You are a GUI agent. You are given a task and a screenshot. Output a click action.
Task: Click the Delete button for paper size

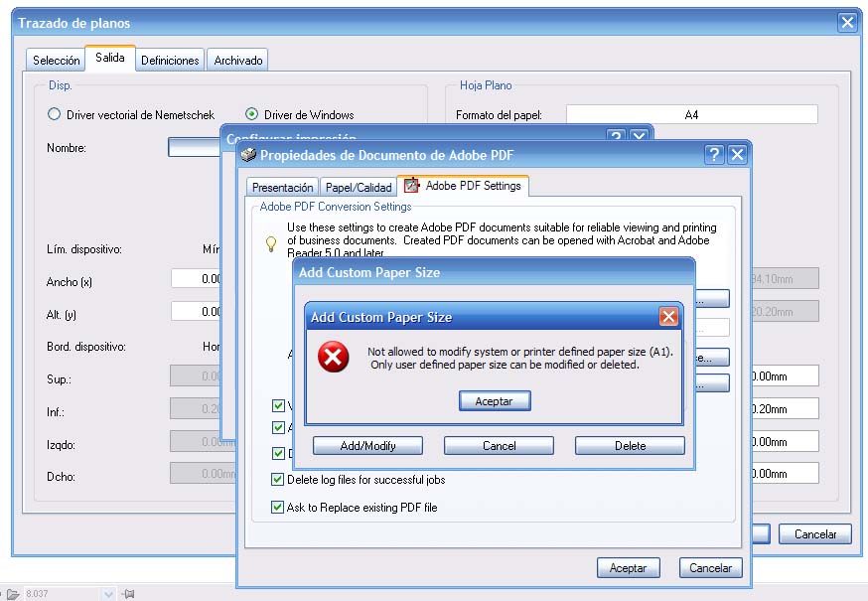tap(630, 445)
